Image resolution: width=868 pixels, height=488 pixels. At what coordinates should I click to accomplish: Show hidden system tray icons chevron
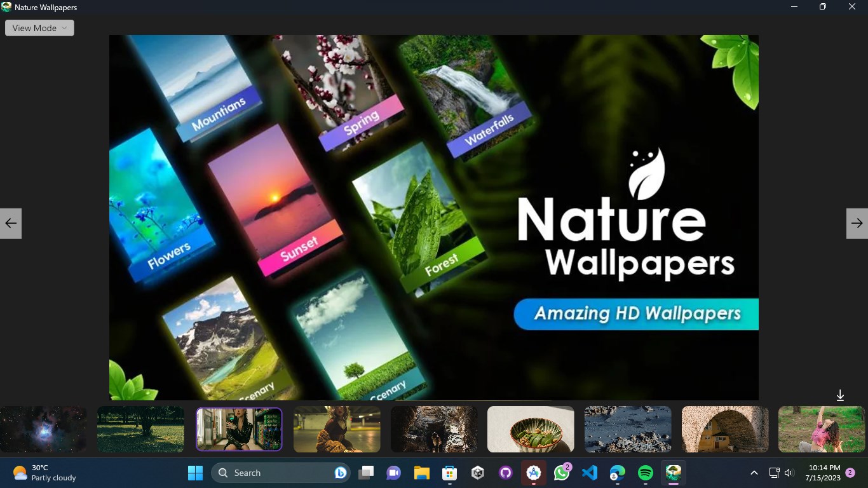[754, 473]
